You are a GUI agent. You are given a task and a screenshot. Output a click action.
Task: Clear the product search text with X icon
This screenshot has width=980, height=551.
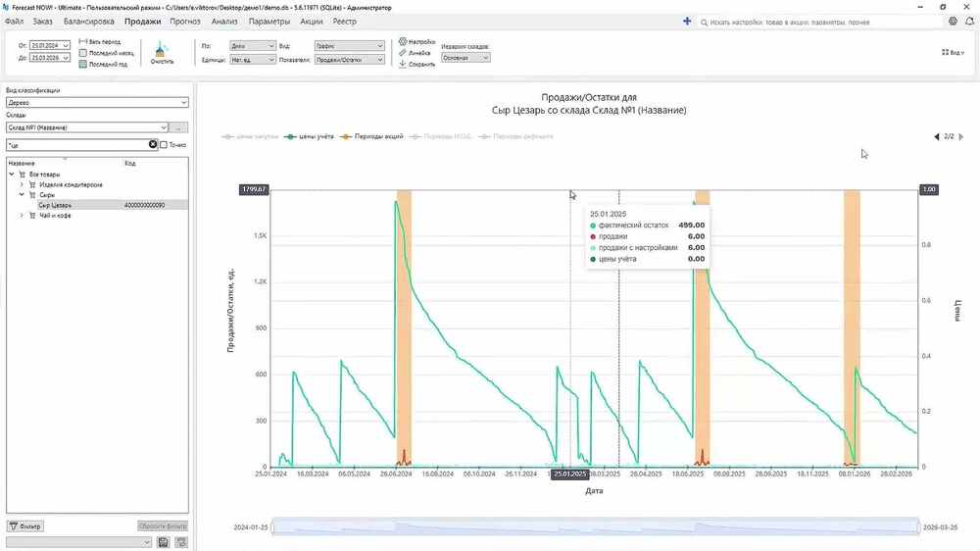[x=153, y=144]
